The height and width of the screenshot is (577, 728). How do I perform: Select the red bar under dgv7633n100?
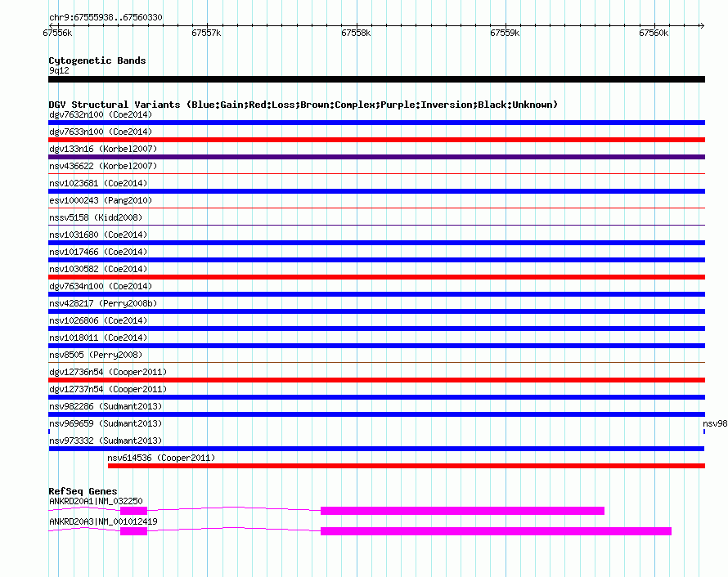pos(376,140)
